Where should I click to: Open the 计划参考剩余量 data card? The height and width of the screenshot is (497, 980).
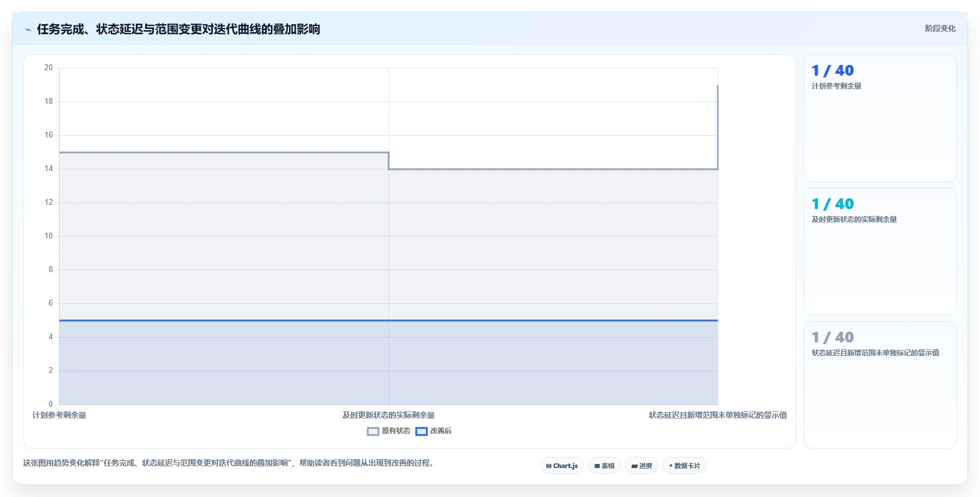[880, 118]
